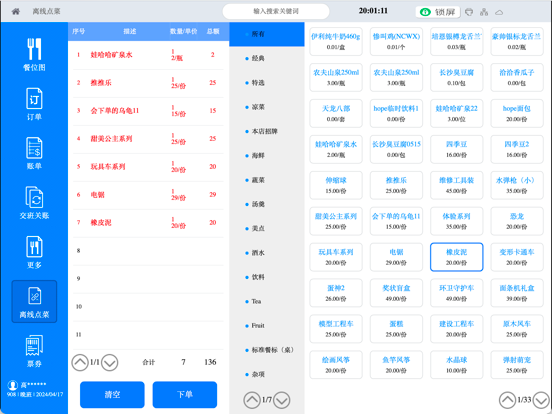The height and width of the screenshot is (414, 552).
Task: Open the 订单 orders page
Action: [x=34, y=104]
